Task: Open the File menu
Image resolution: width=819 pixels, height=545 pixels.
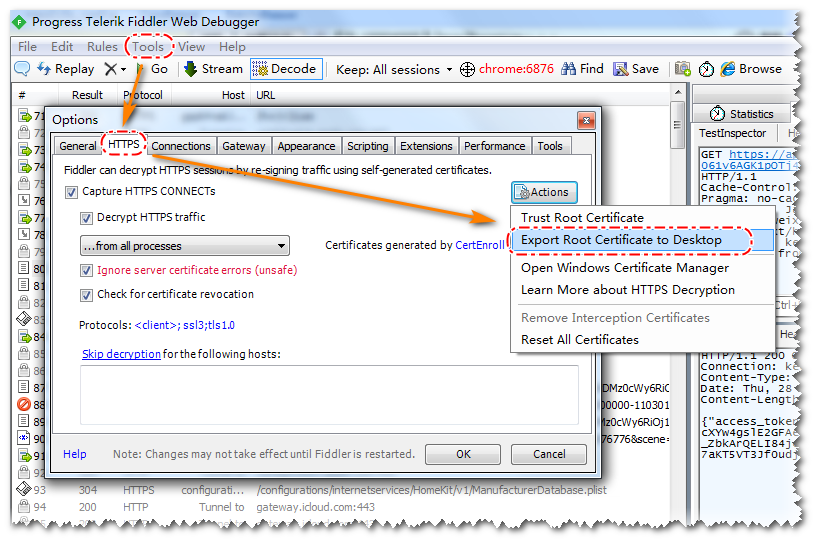Action: (27, 47)
